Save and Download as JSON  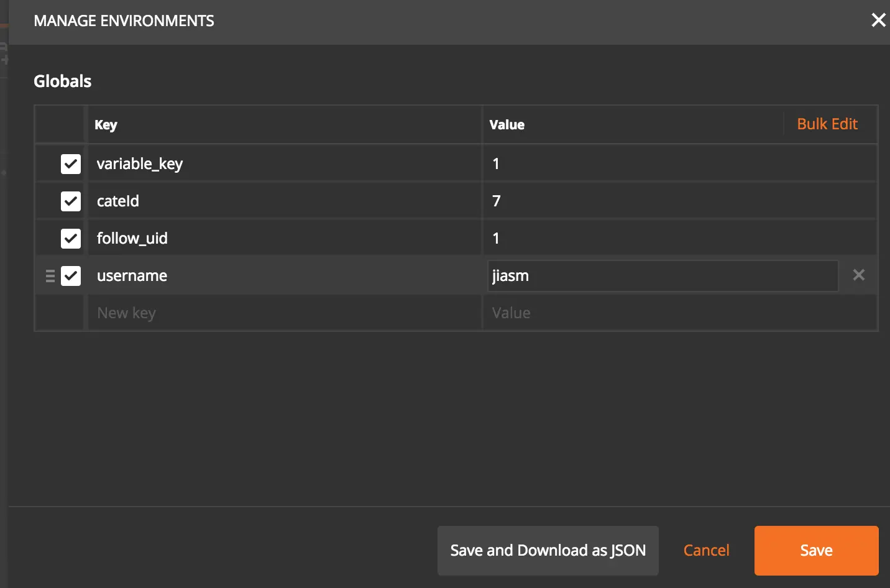[x=548, y=551]
